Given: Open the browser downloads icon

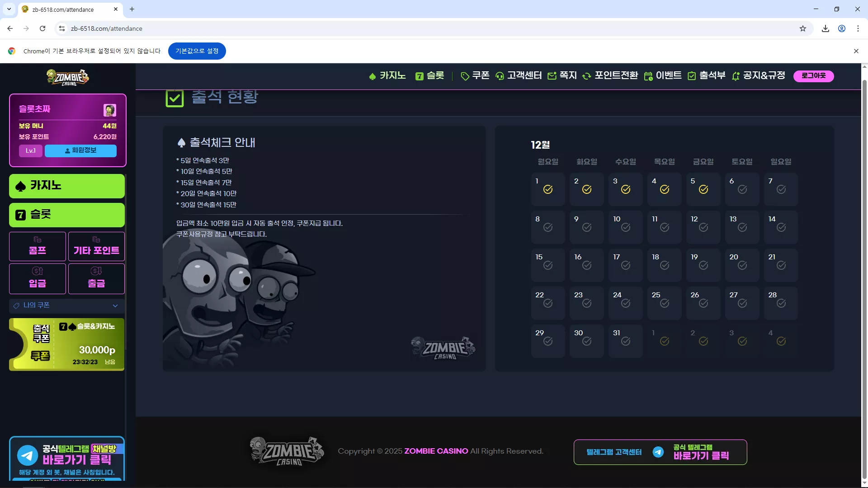Looking at the screenshot, I should (826, 28).
